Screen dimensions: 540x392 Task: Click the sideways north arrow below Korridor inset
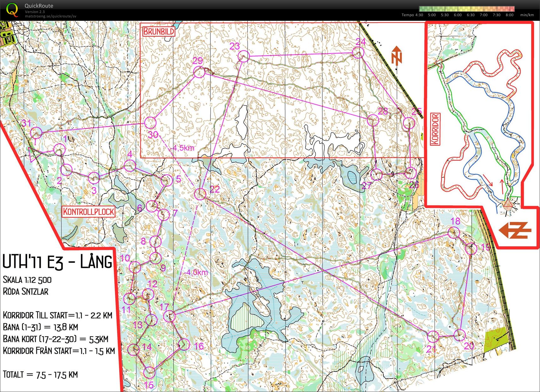coord(515,230)
